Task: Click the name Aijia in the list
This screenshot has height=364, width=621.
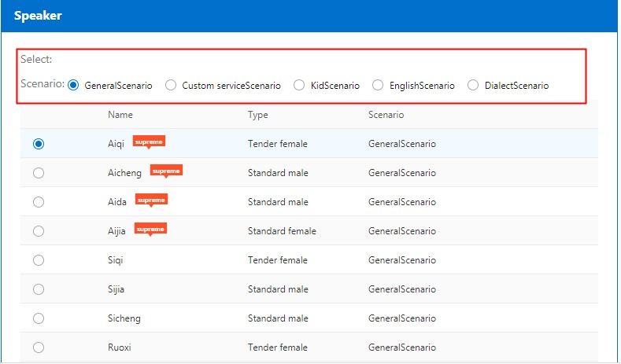Action: [116, 231]
